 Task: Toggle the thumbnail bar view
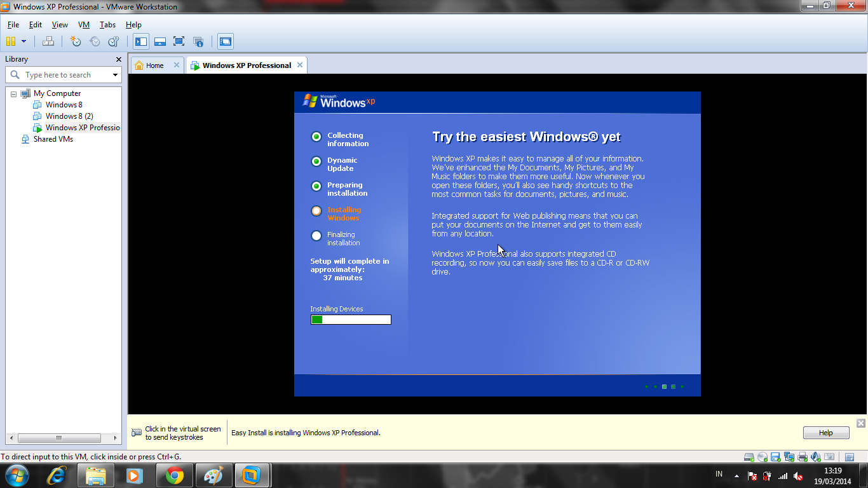[x=160, y=41]
